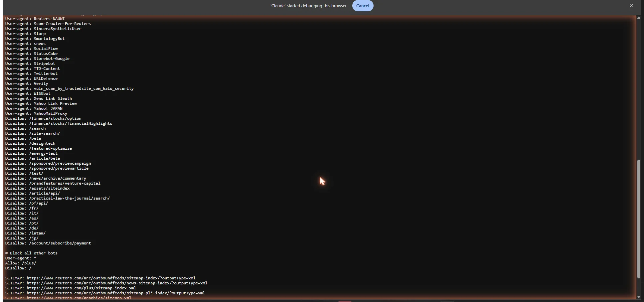Image resolution: width=644 pixels, height=302 pixels.
Task: Click the 'Disallow: /test/' line
Action: point(24,173)
